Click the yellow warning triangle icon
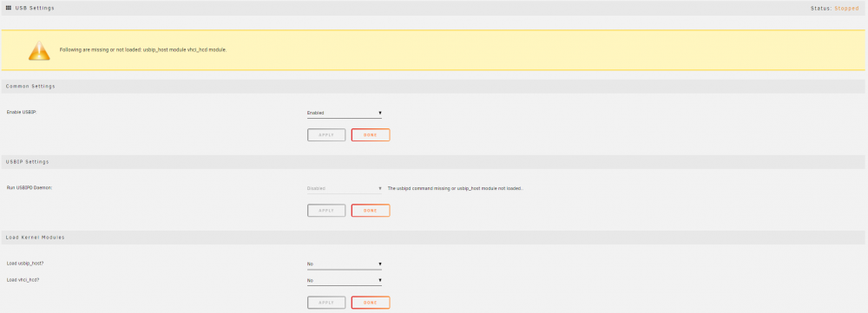The width and height of the screenshot is (868, 313). 39,50
